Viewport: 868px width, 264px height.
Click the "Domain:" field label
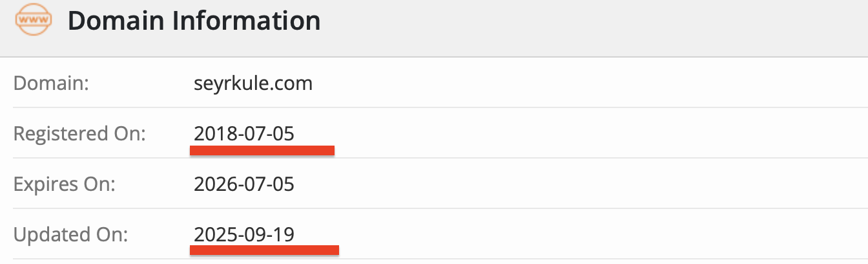(x=52, y=83)
